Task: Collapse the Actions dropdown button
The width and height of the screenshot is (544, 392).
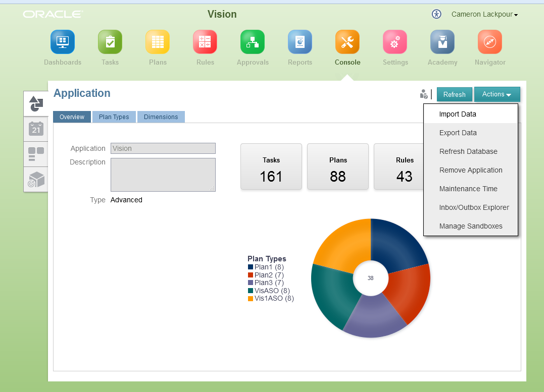Action: tap(497, 94)
